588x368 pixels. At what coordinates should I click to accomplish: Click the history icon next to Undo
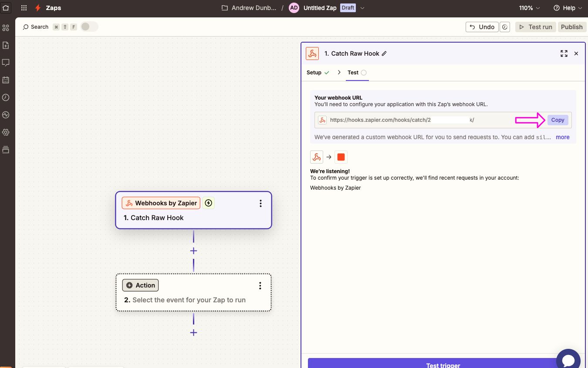point(505,27)
